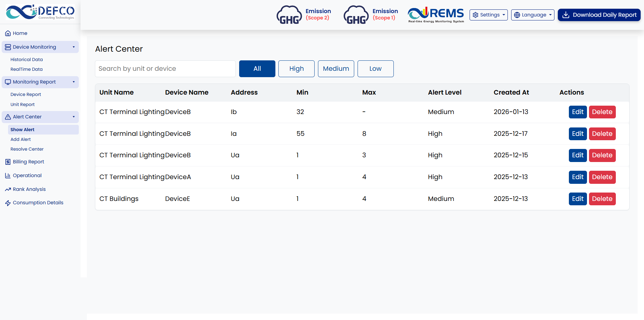The image size is (644, 320).
Task: Click the Language globe icon
Action: click(x=517, y=15)
